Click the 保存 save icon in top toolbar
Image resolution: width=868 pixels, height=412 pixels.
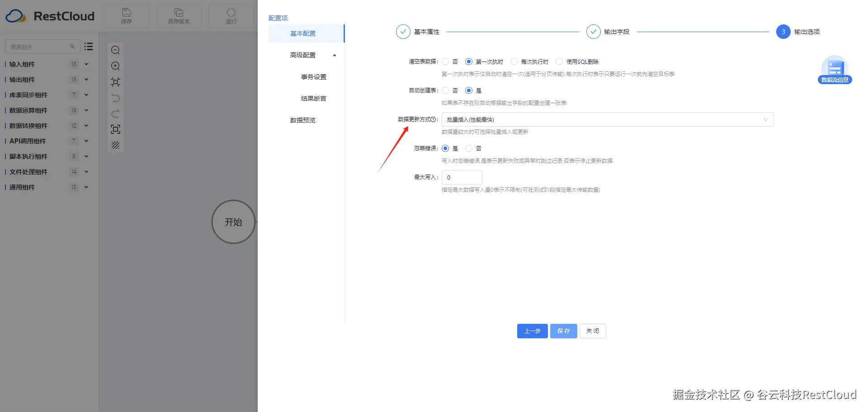127,13
